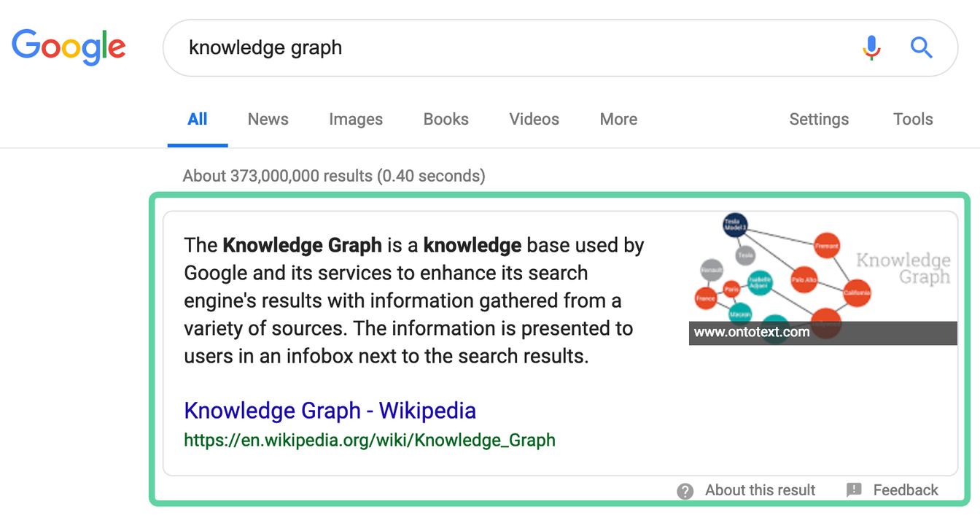Click the magnifying glass search icon
The width and height of the screenshot is (980, 523).
pyautogui.click(x=921, y=47)
